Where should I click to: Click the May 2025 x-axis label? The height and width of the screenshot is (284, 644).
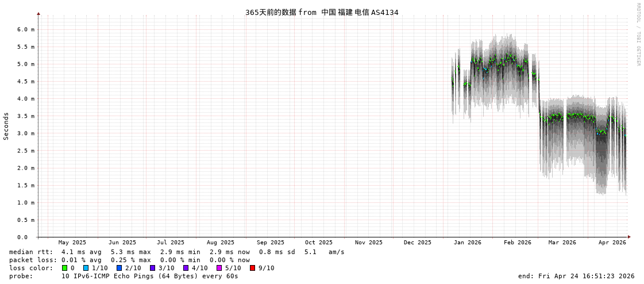(72, 243)
